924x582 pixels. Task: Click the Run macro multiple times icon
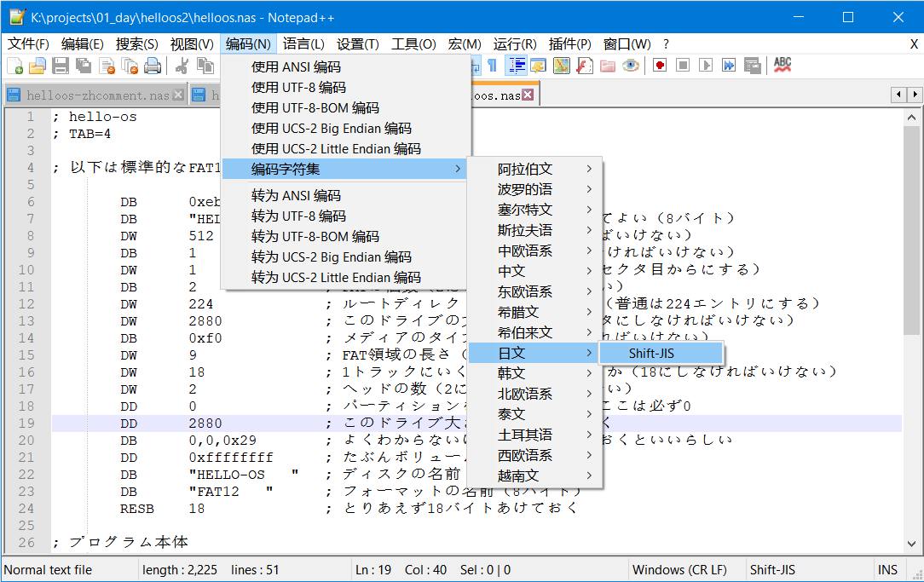point(729,66)
